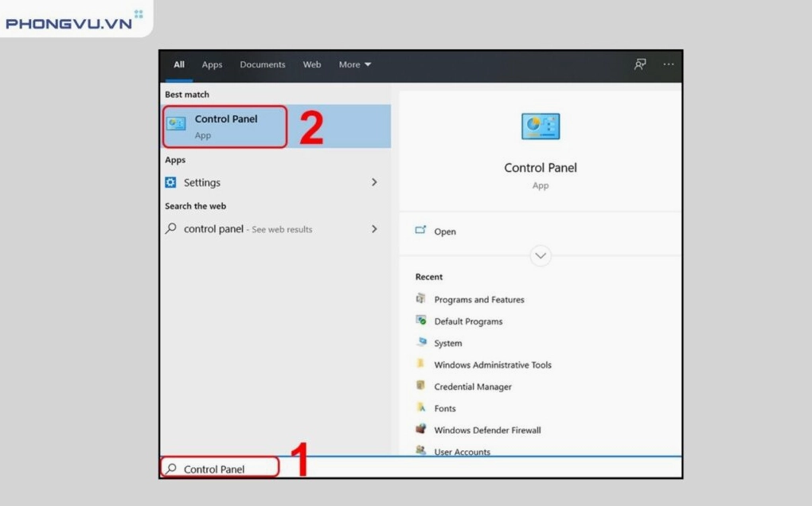
Task: Click the Settings gear icon
Action: click(170, 182)
